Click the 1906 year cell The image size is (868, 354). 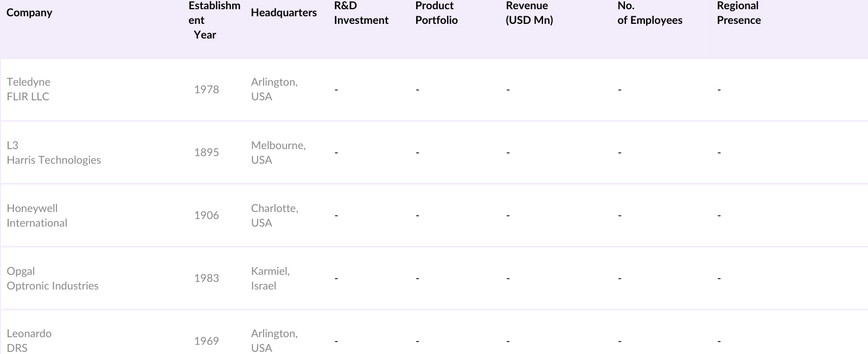pyautogui.click(x=207, y=215)
